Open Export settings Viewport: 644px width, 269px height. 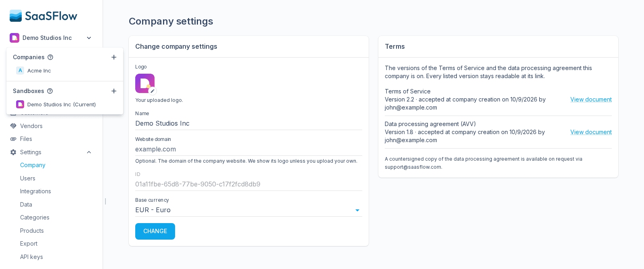point(29,244)
